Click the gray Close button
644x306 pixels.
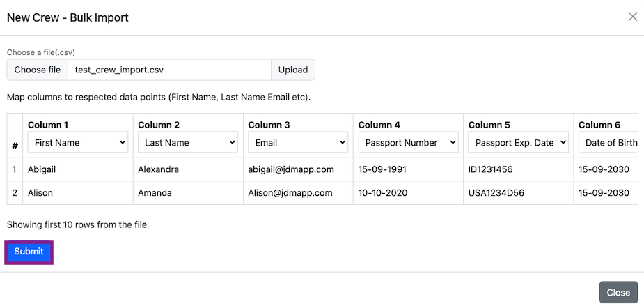click(618, 292)
